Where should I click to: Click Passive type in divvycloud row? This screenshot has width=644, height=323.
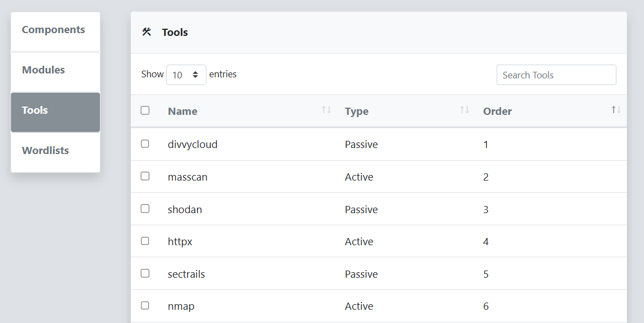click(361, 145)
